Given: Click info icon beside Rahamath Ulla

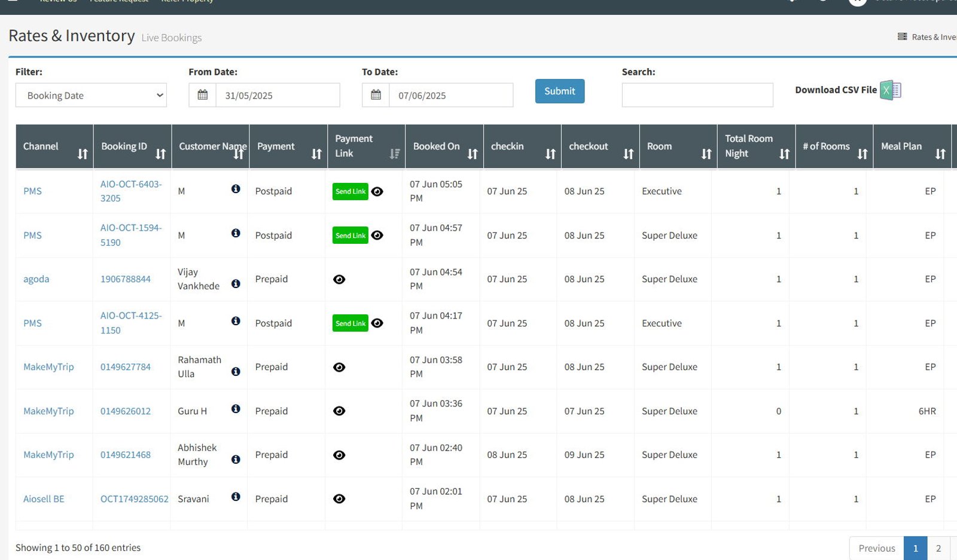Looking at the screenshot, I should pos(236,371).
